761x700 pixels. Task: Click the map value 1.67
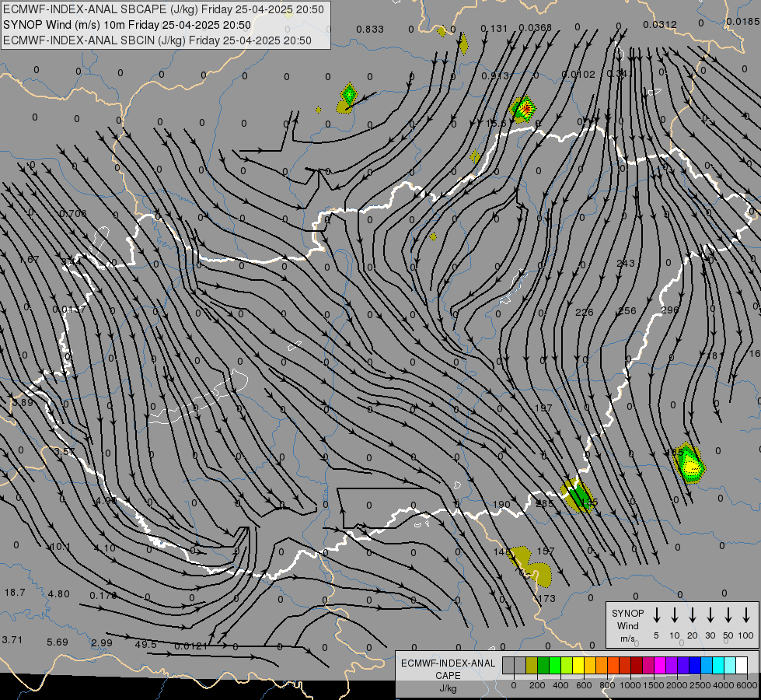[29, 259]
